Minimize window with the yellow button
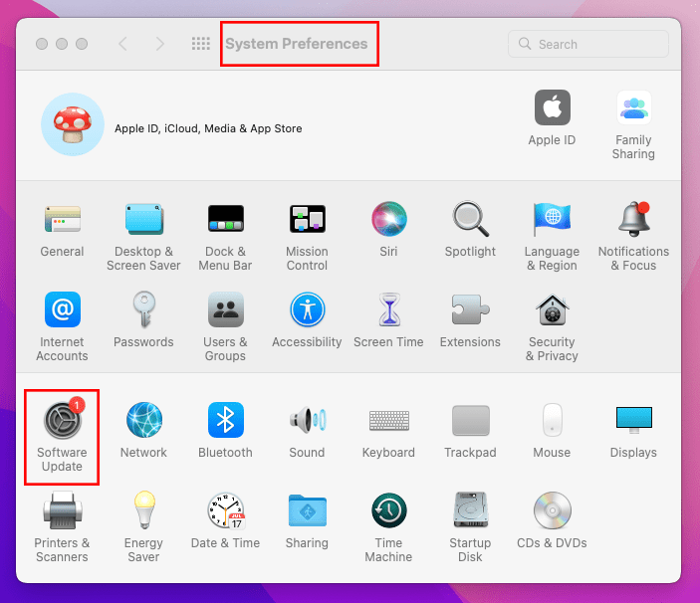Screen dimensions: 700x603 (62, 44)
